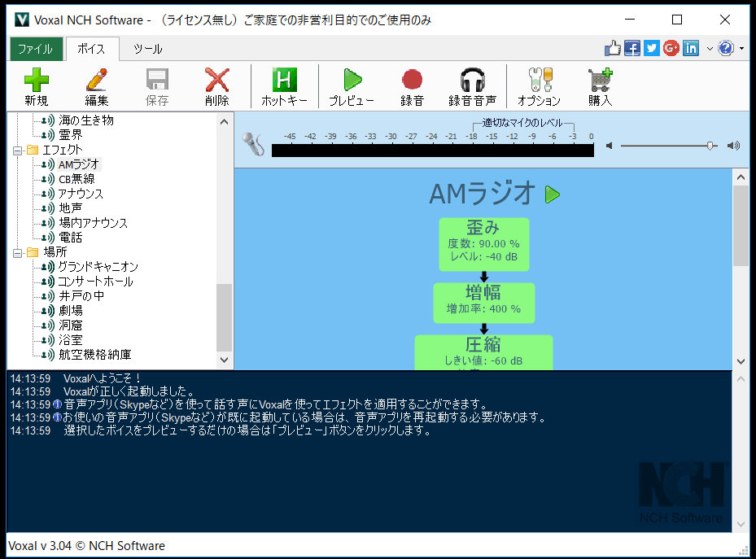
Task: Click status text 'Voxal v 3.04 © NCH Software'
Action: click(87, 545)
